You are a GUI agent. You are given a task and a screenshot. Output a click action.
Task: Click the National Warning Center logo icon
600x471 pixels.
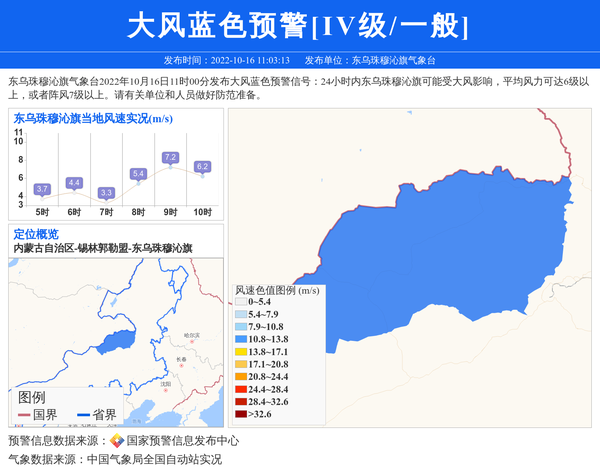[117, 441]
